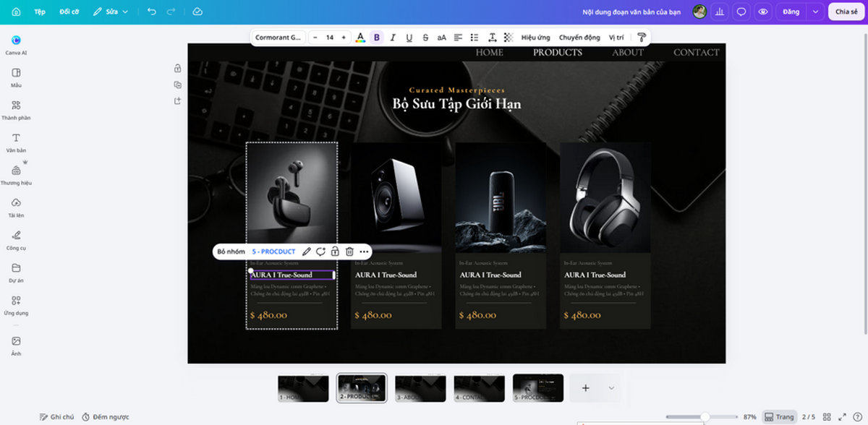Change text alignment

coord(458,38)
